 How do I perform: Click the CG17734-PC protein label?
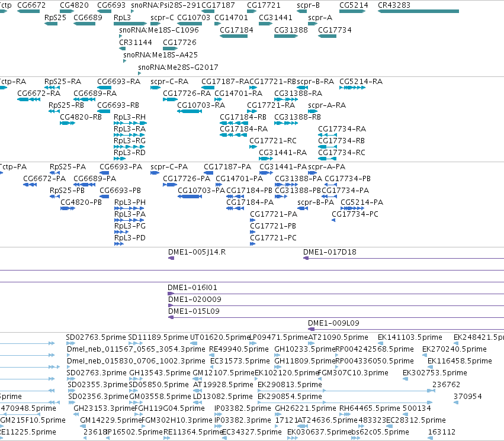(355, 214)
